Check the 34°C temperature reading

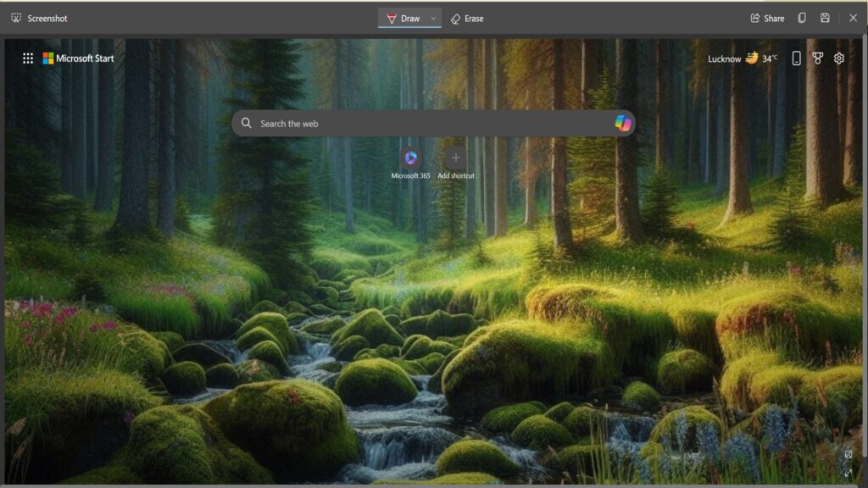point(770,58)
